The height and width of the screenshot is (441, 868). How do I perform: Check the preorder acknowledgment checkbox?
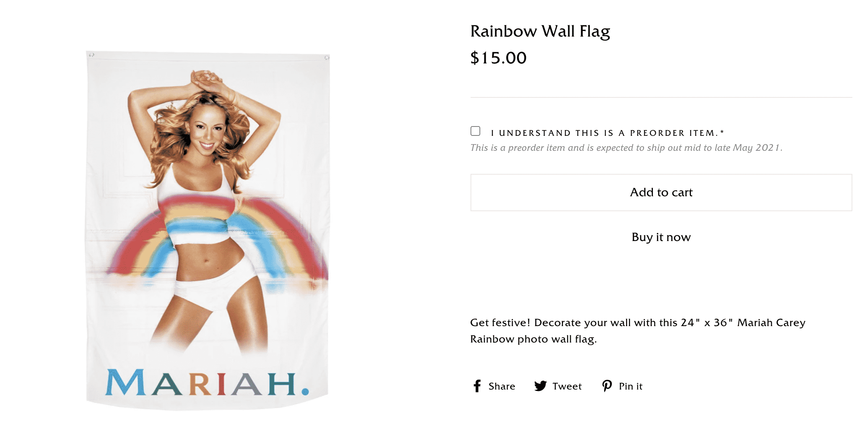coord(475,131)
